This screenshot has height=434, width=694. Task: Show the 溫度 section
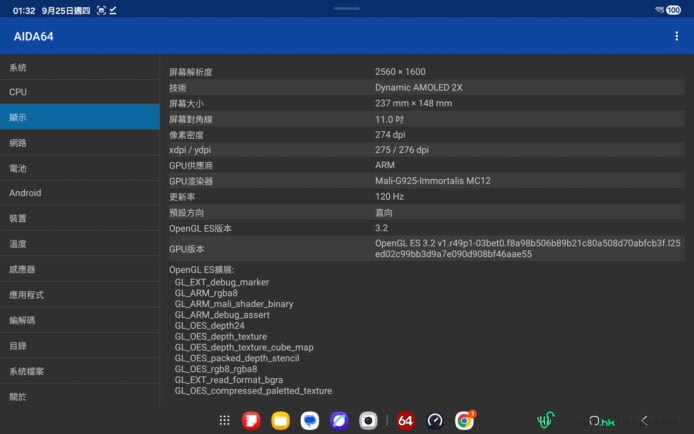click(80, 244)
